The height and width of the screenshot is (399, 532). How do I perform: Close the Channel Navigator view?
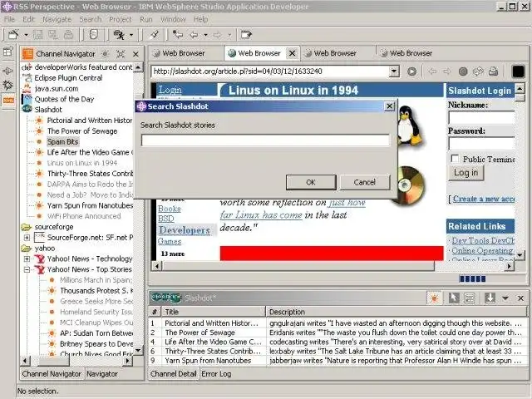pyautogui.click(x=135, y=54)
